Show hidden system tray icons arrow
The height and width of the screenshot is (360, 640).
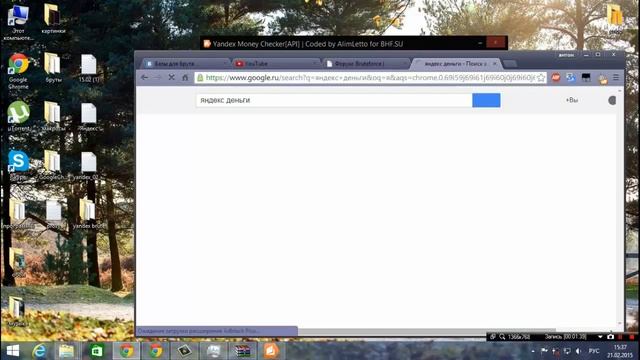pos(533,351)
